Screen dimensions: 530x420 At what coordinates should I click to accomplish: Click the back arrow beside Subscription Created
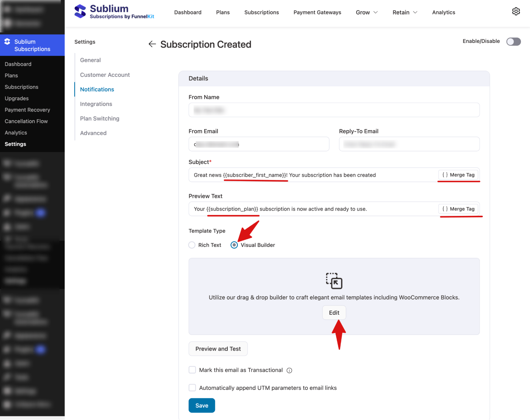152,44
